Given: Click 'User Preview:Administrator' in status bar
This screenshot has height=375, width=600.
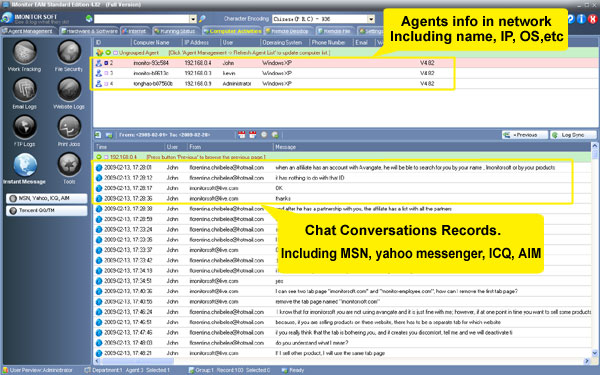Looking at the screenshot, I should point(38,370).
